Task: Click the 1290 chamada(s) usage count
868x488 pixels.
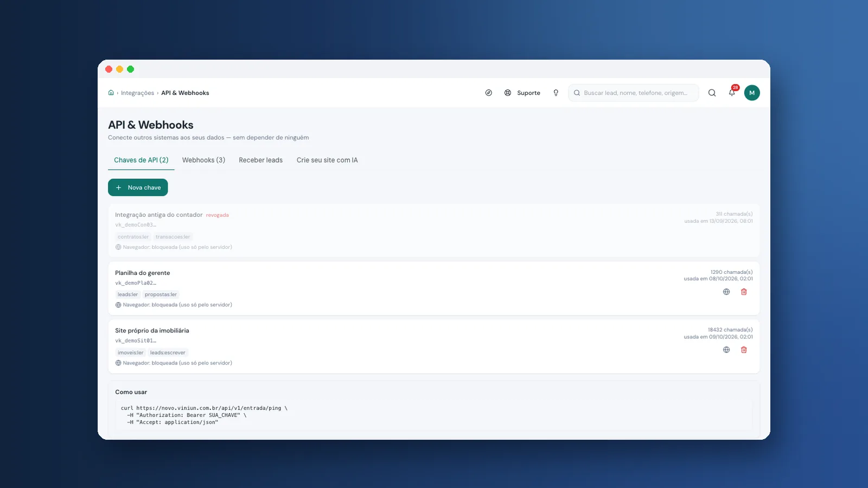Action: [731, 272]
